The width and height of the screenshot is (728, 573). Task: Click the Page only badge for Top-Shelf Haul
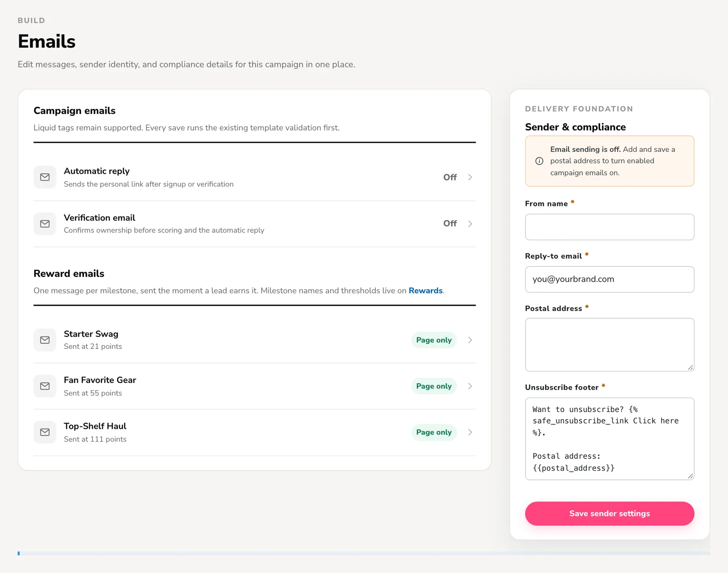coord(434,432)
